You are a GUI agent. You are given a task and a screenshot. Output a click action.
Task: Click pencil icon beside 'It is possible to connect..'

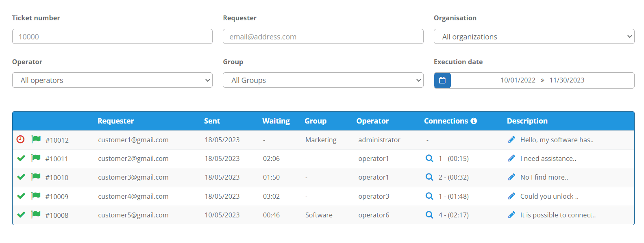tap(511, 215)
